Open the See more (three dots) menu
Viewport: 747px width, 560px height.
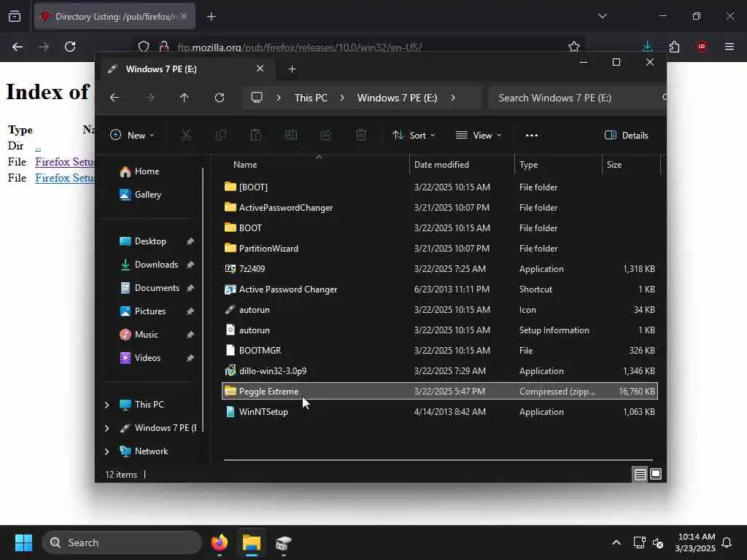pyautogui.click(x=532, y=135)
